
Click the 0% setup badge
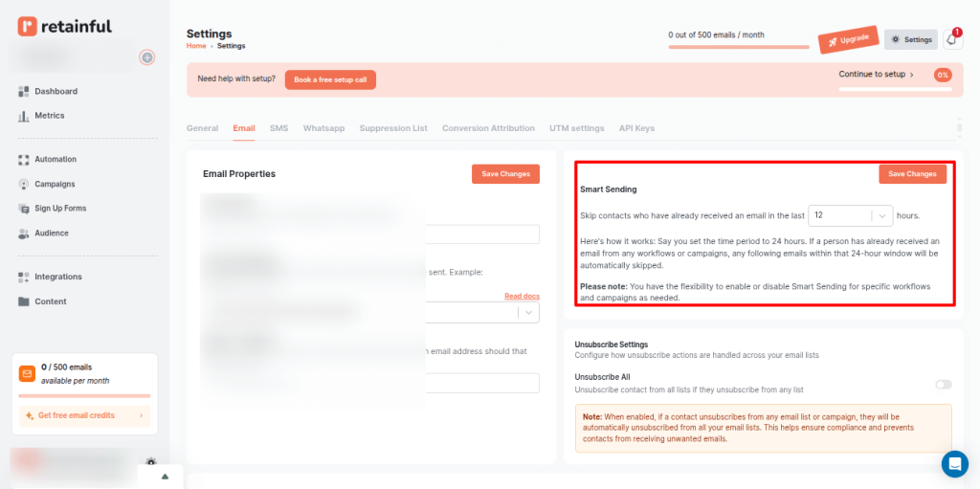pyautogui.click(x=943, y=75)
